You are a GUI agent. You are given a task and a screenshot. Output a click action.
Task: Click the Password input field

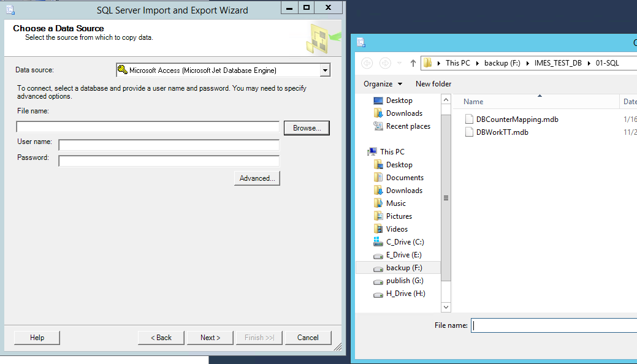(x=169, y=161)
